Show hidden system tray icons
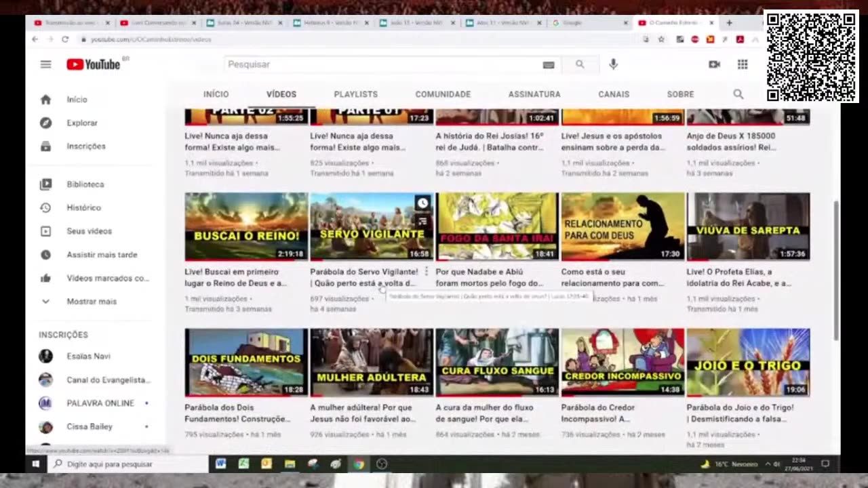 click(768, 464)
